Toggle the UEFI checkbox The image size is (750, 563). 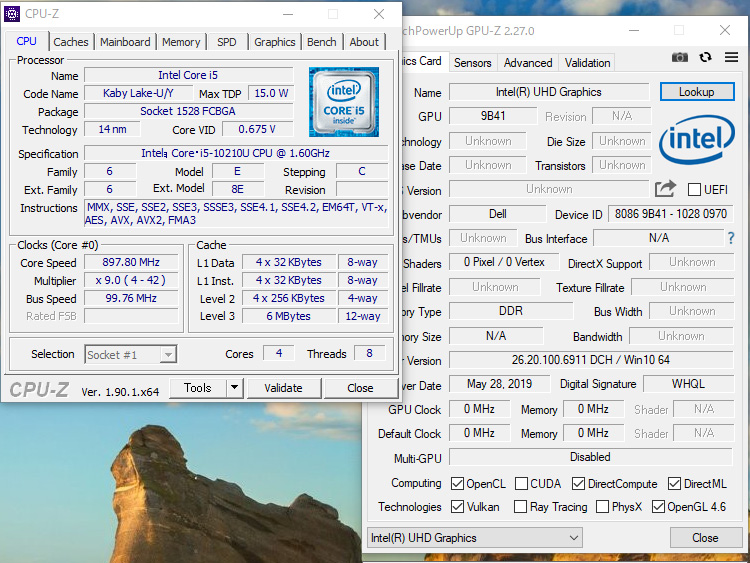694,189
